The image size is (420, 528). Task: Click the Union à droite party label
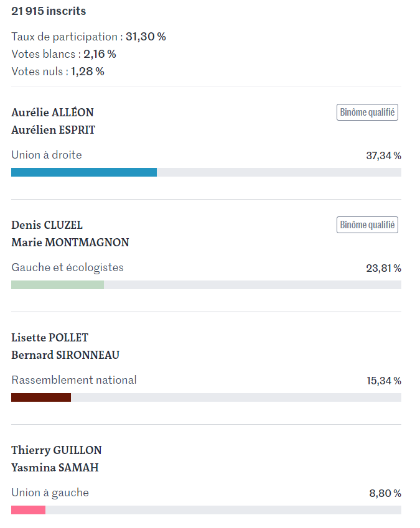[x=47, y=155]
